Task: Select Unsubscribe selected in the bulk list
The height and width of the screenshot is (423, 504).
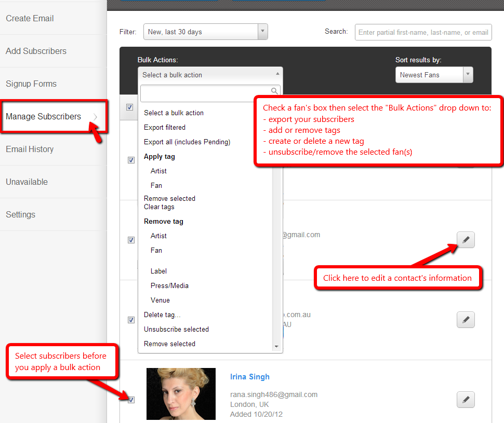Action: coord(176,329)
